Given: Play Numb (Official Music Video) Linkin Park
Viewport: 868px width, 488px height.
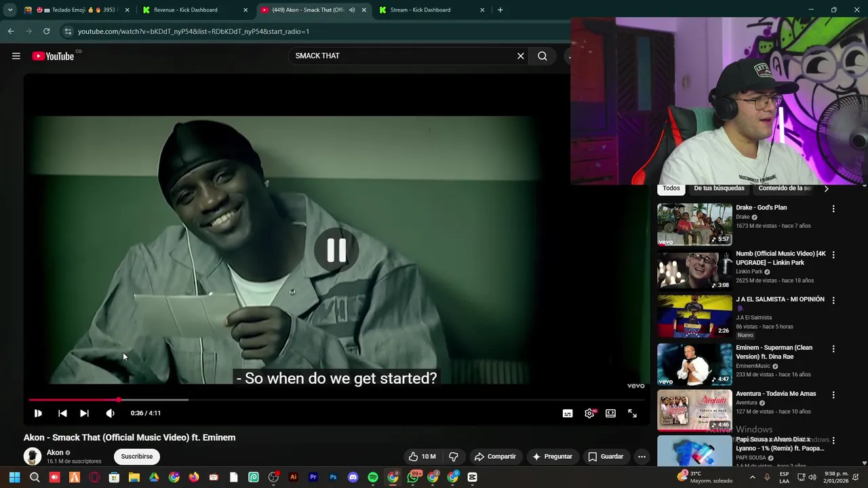Looking at the screenshot, I should 694,270.
